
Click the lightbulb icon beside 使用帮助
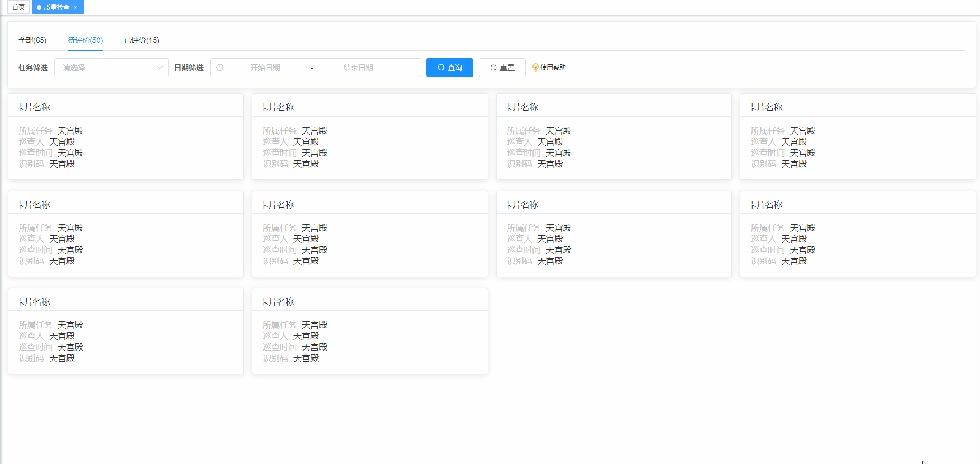[536, 68]
